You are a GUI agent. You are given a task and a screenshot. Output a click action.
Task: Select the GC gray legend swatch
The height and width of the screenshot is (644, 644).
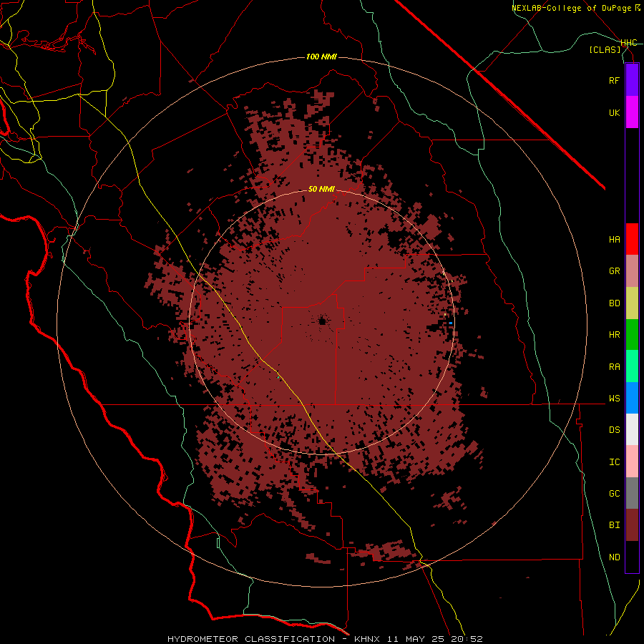[632, 493]
